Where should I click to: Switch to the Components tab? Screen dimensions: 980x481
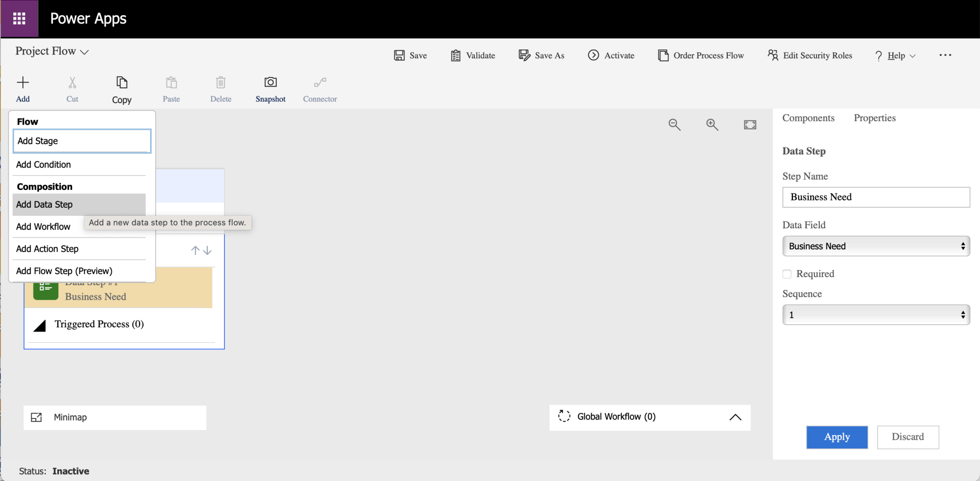pyautogui.click(x=808, y=118)
